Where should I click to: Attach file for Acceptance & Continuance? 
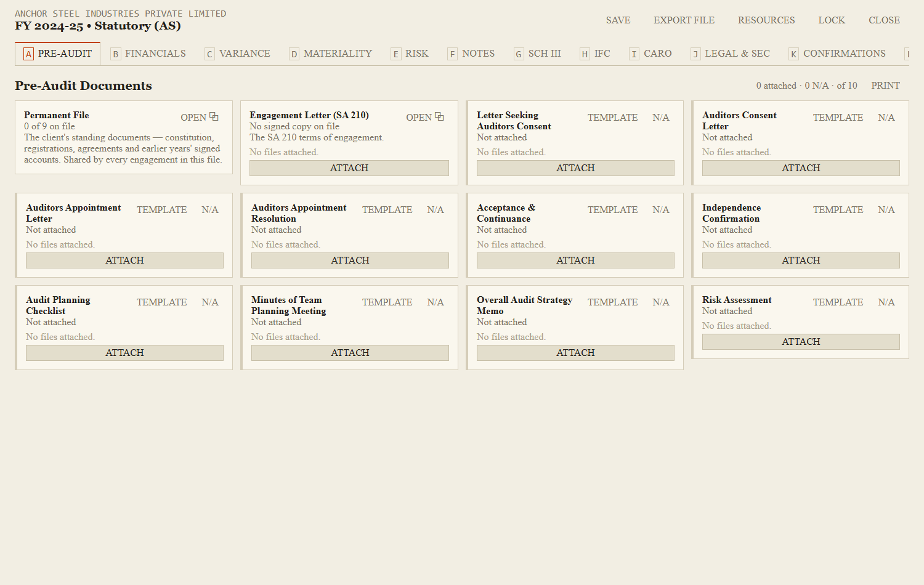coord(575,260)
